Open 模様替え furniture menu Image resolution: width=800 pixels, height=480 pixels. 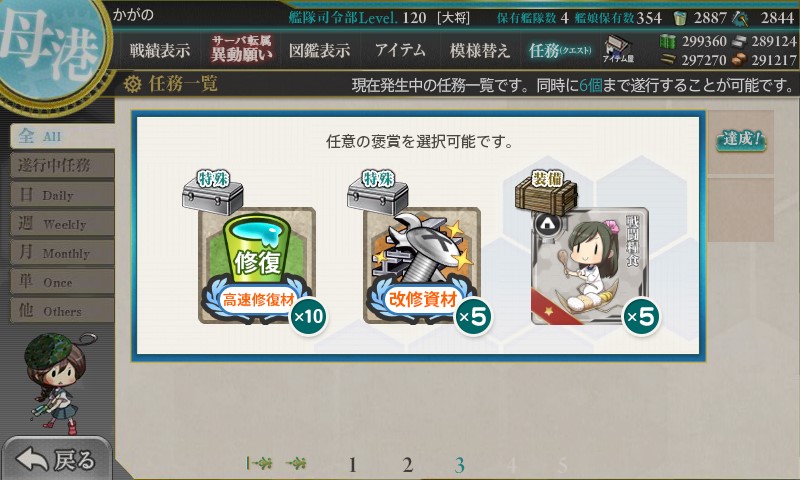tap(480, 50)
